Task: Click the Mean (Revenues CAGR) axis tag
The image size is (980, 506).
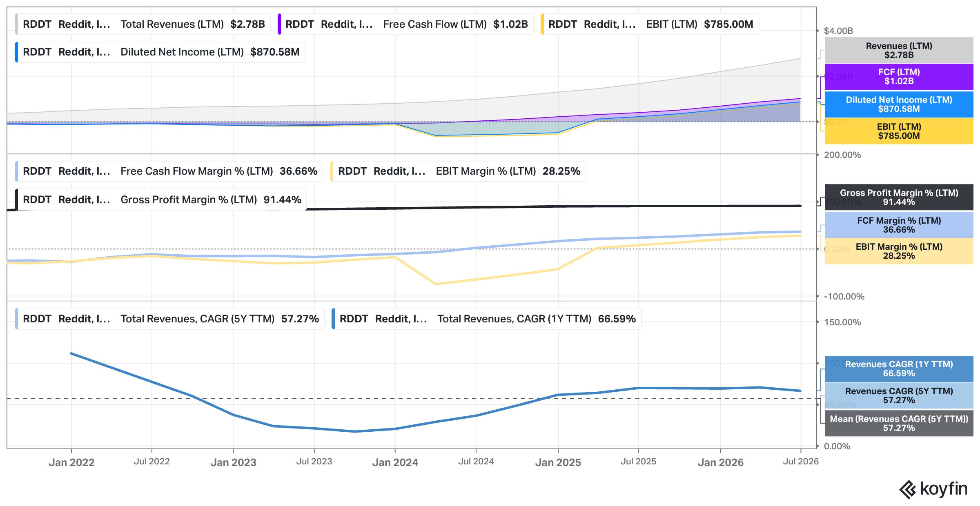Action: click(899, 423)
